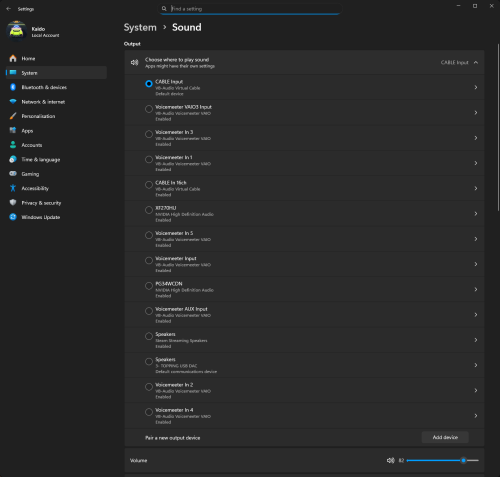Select PG34WCDN output radio button
Image resolution: width=500 pixels, height=477 pixels.
point(149,286)
